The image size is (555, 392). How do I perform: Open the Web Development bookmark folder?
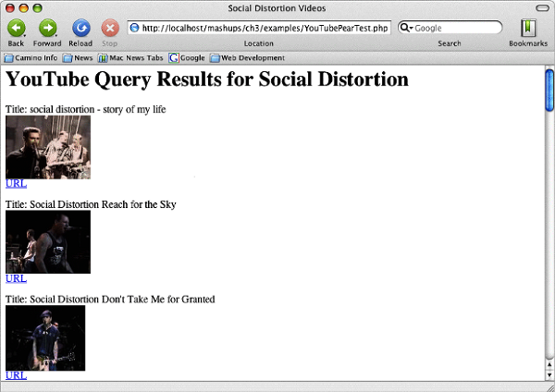[247, 58]
